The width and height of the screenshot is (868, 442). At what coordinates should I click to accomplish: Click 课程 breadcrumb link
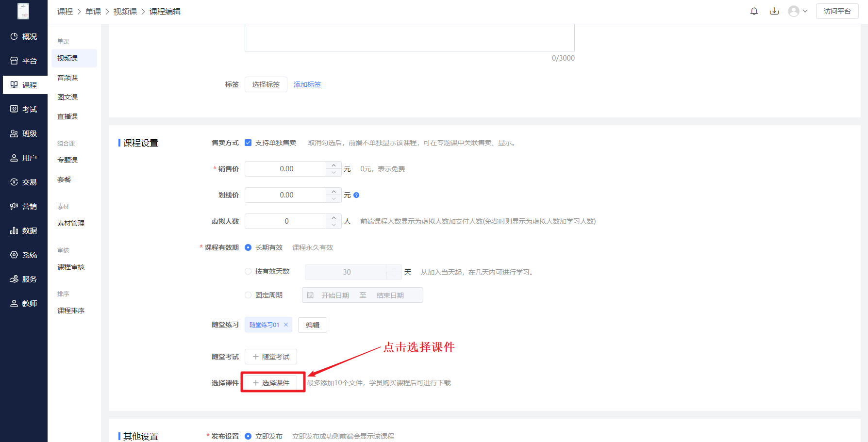point(65,12)
